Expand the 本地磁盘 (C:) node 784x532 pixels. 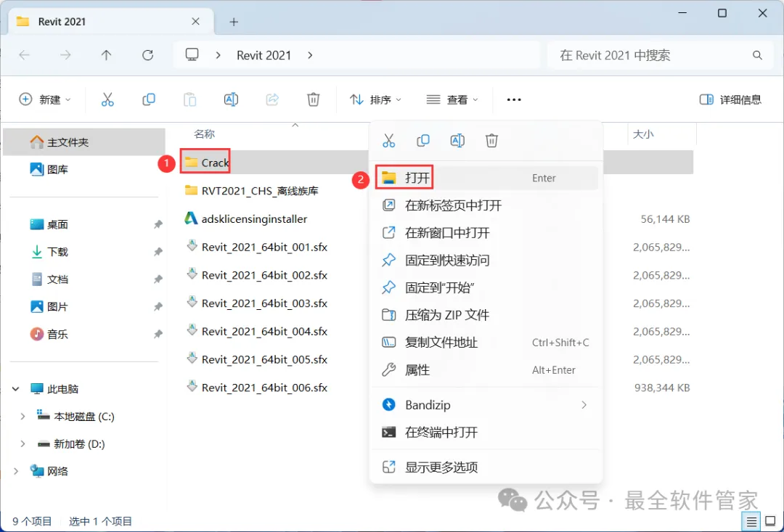tap(23, 417)
